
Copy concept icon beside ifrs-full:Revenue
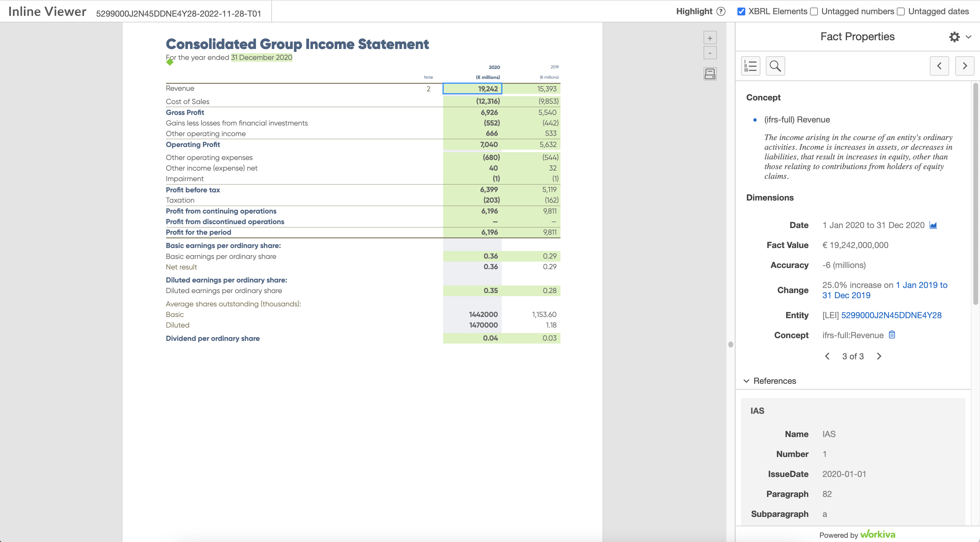coord(892,335)
